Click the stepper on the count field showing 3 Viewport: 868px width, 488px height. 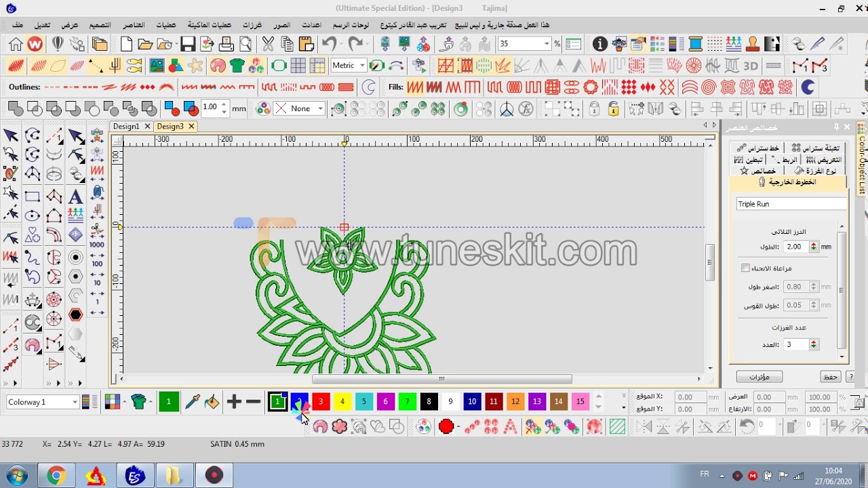(x=814, y=344)
